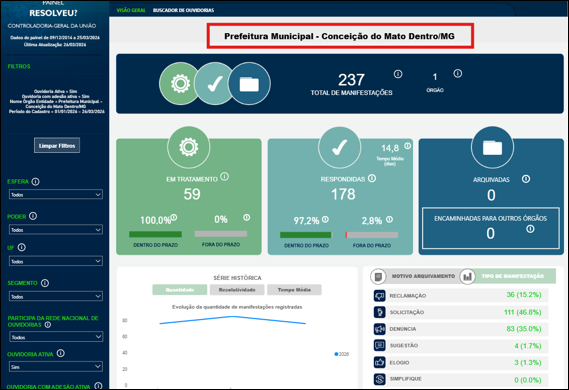Screen dimensions: 569x390
Task: Expand Participa da Rede Nacional de Ouvidorias dropdown
Action: tap(56, 337)
